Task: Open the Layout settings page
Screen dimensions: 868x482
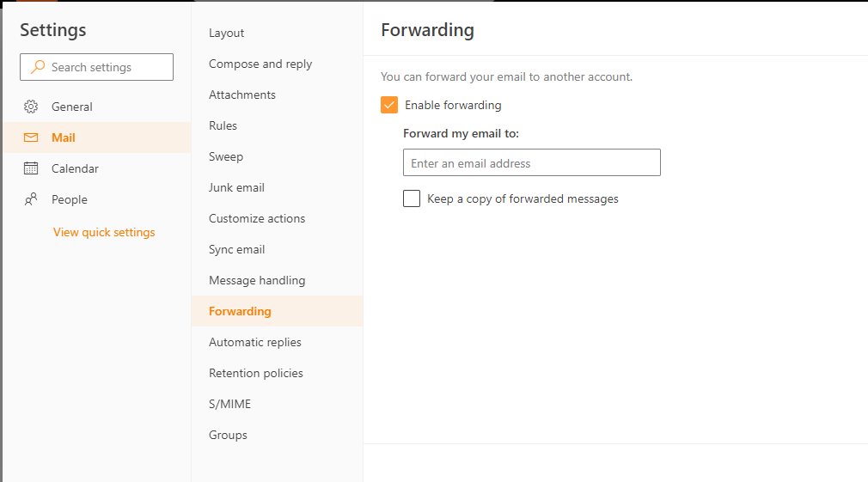Action: (x=227, y=33)
